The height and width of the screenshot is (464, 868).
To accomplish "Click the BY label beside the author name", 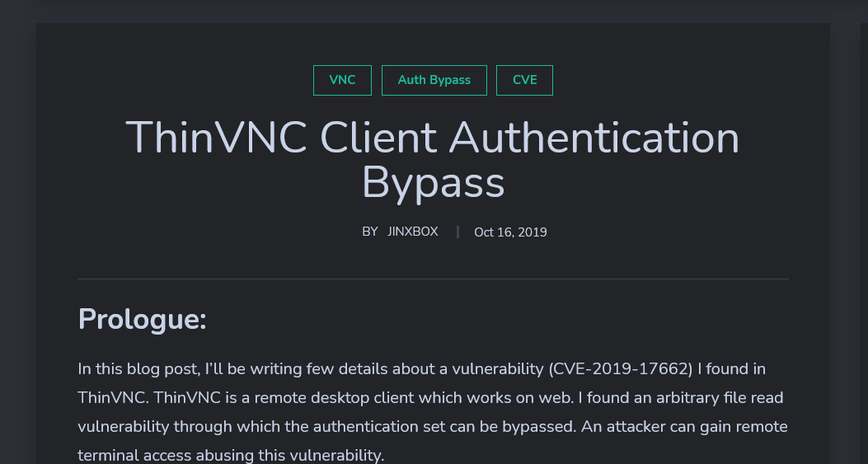I will [370, 232].
